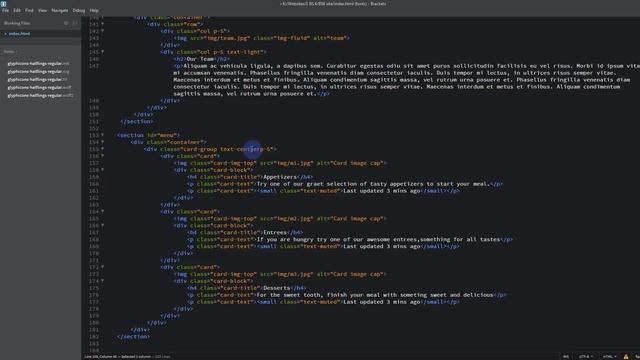This screenshot has height=360, width=640.
Task: Open the Navigate menu
Action: point(60,10)
